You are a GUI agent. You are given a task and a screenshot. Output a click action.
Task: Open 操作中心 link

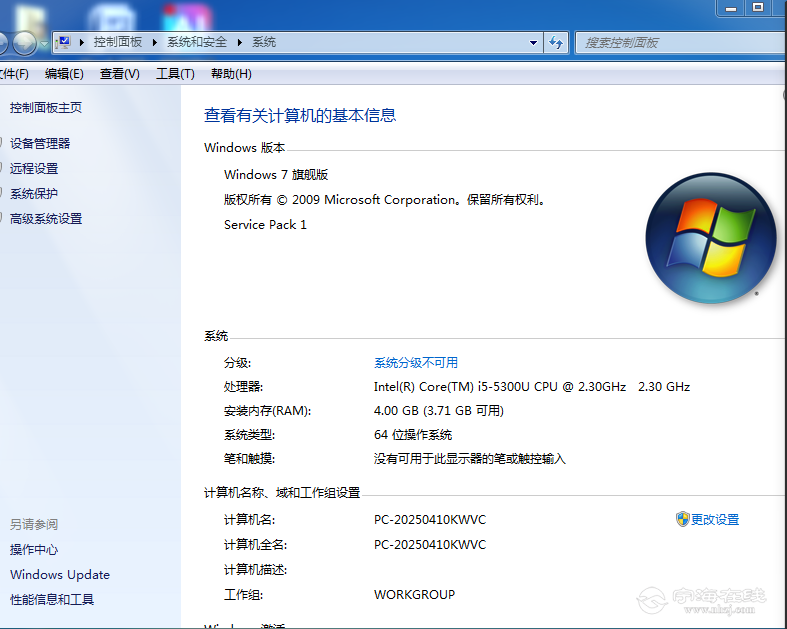34,550
